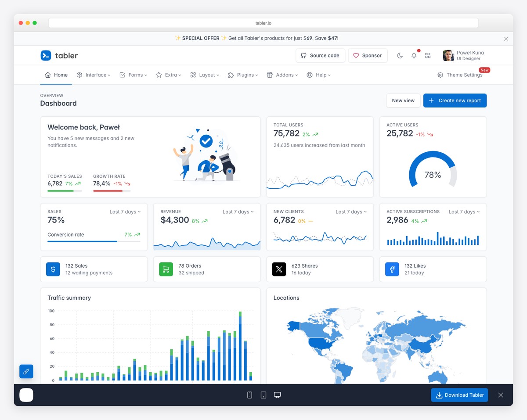This screenshot has width=527, height=420.
Task: Select the desktop preview icon in bottom bar
Action: (x=277, y=395)
